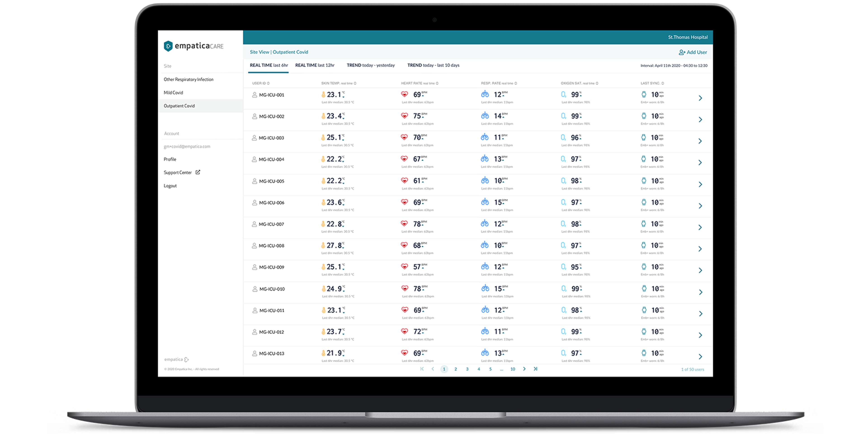Select Mild Covid in the sidebar
This screenshot has width=868, height=434.
tap(173, 93)
